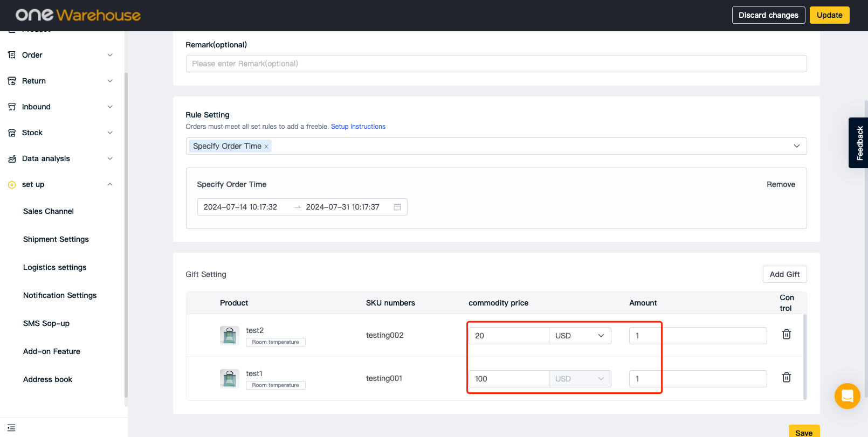Open SMS Sop-up menu item

[x=46, y=323]
